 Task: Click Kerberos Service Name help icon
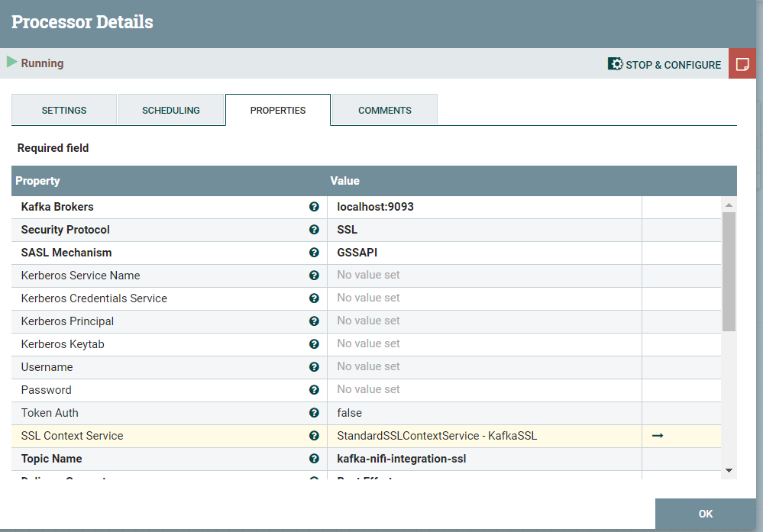pos(314,276)
